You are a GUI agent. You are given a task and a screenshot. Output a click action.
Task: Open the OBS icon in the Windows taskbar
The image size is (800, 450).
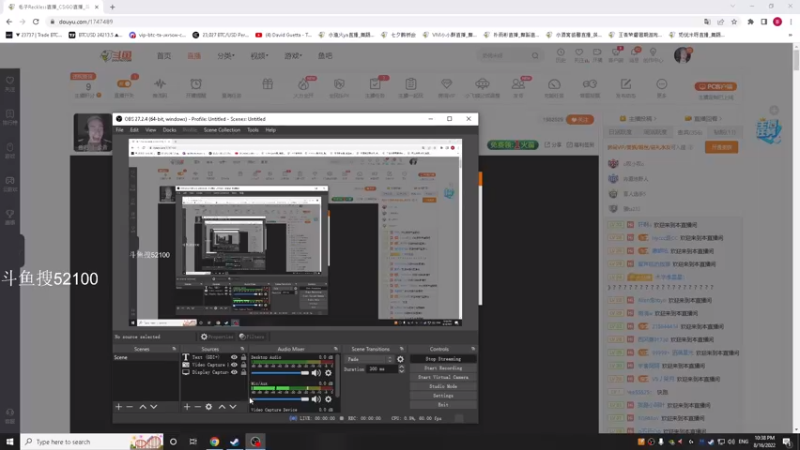click(x=256, y=442)
